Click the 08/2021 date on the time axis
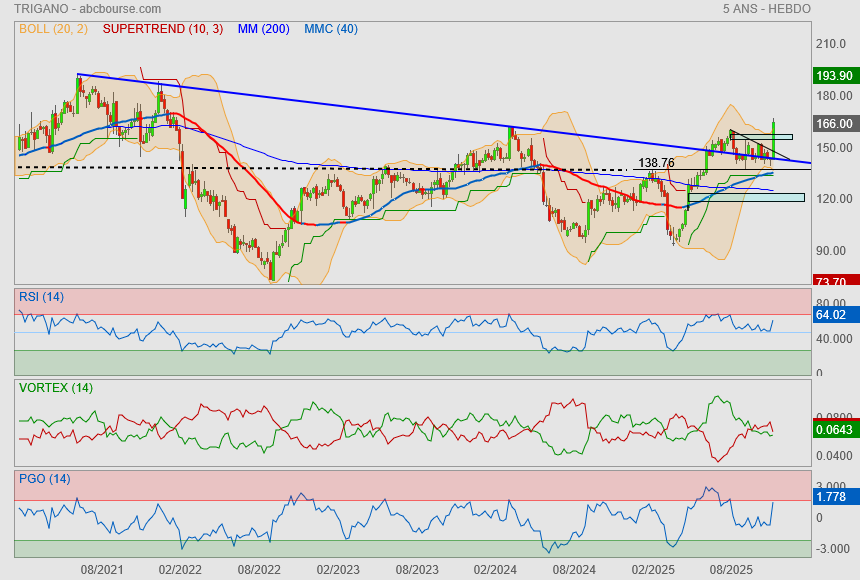Screen dimensions: 860x580 (102, 569)
